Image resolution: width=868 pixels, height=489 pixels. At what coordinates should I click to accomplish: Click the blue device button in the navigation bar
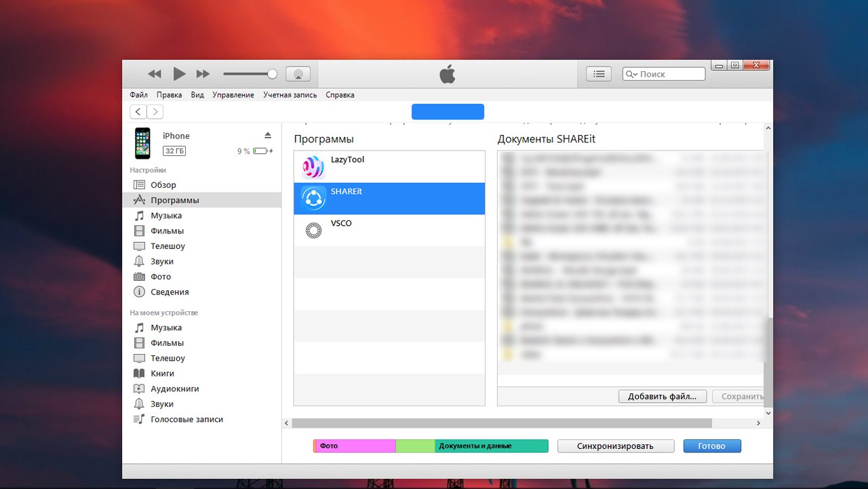pyautogui.click(x=448, y=112)
